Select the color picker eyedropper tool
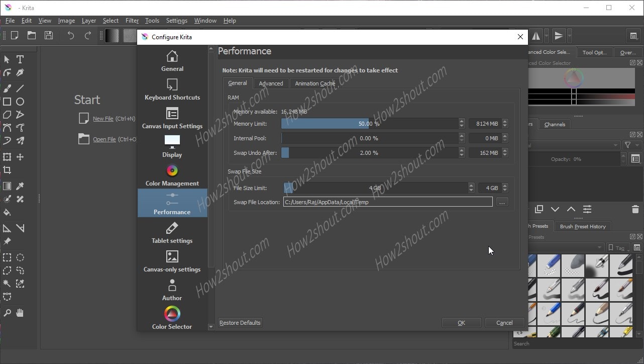This screenshot has height=364, width=644. coord(20,186)
